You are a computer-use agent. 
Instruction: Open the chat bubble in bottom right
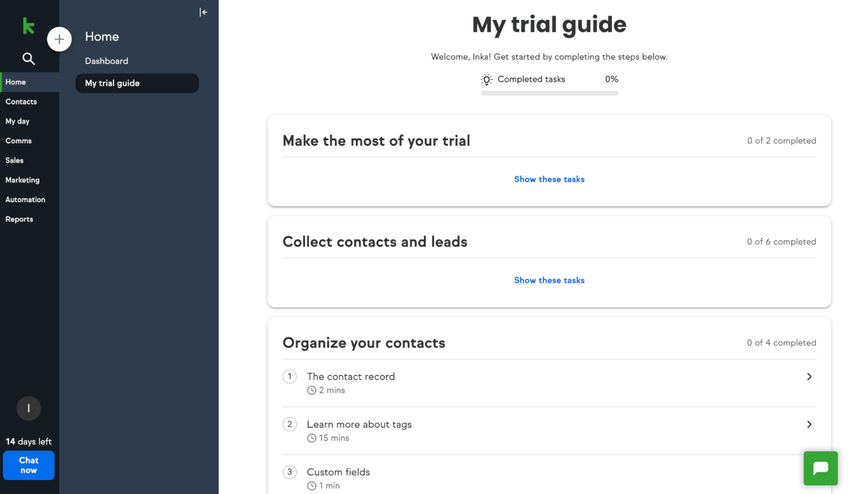[x=820, y=468]
